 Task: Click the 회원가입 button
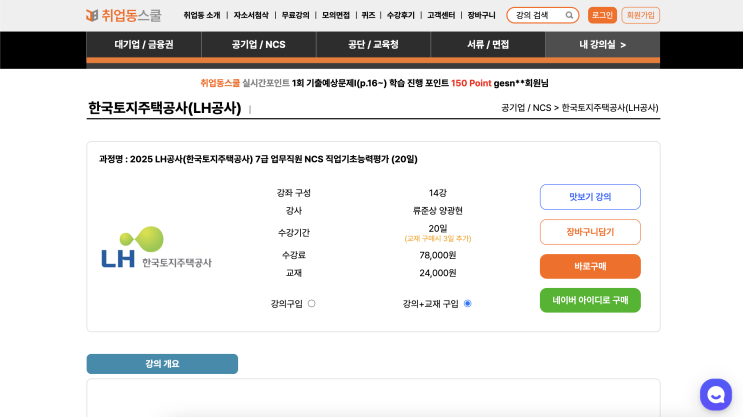pyautogui.click(x=641, y=15)
